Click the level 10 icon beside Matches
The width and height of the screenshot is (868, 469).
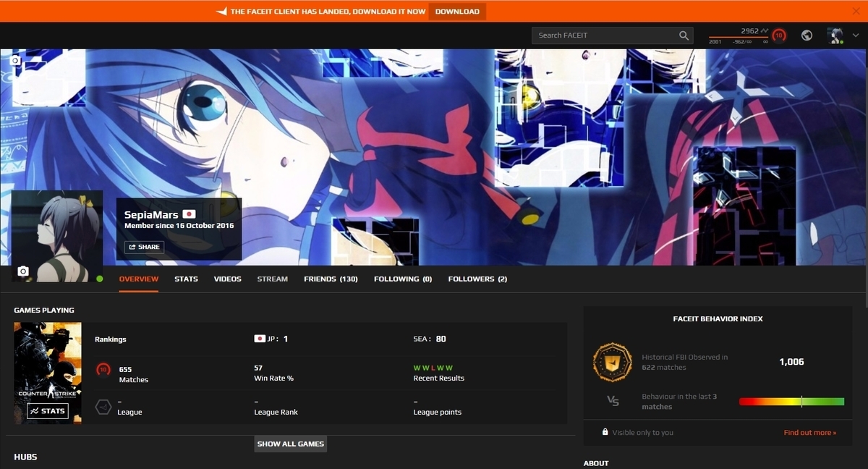click(103, 371)
